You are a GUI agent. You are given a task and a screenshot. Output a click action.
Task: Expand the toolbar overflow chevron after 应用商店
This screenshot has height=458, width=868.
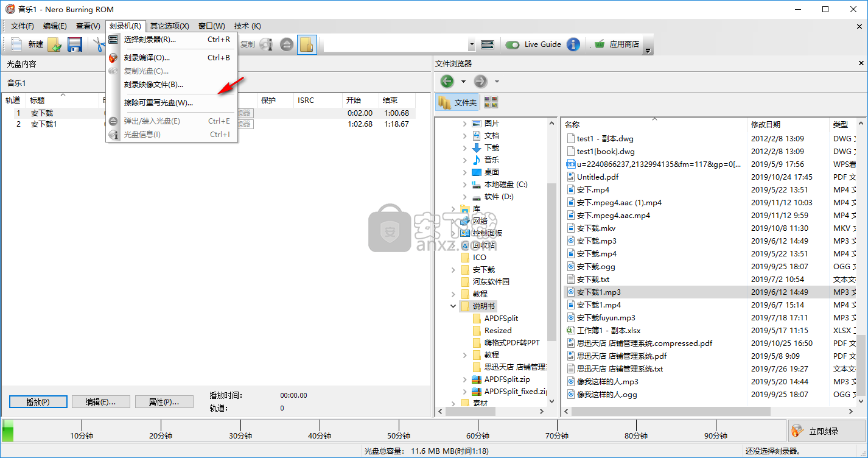648,51
